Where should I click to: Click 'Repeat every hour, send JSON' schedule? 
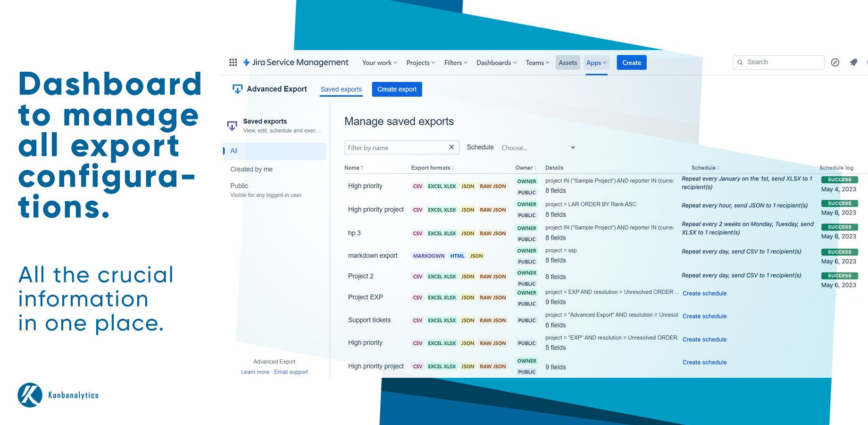pyautogui.click(x=744, y=205)
